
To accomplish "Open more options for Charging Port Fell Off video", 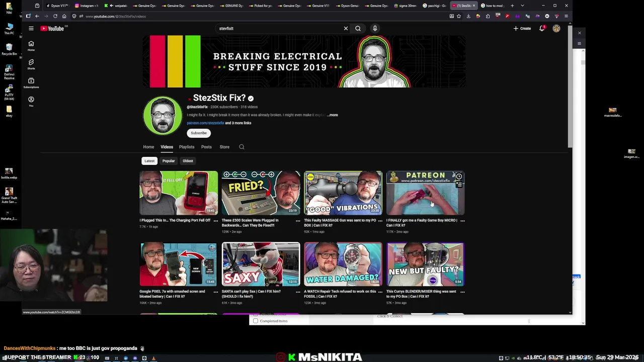I will pos(216,220).
